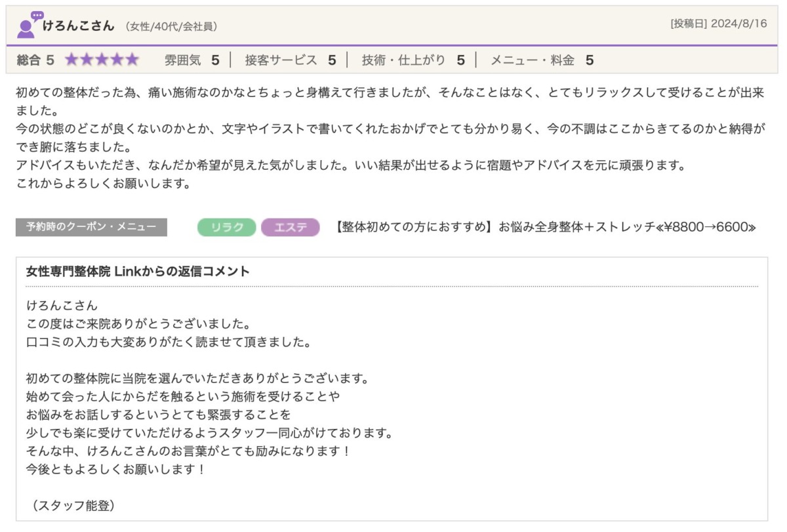Screen dimensions: 787x532
Task: Click the purple エステ tag
Action: tap(290, 228)
